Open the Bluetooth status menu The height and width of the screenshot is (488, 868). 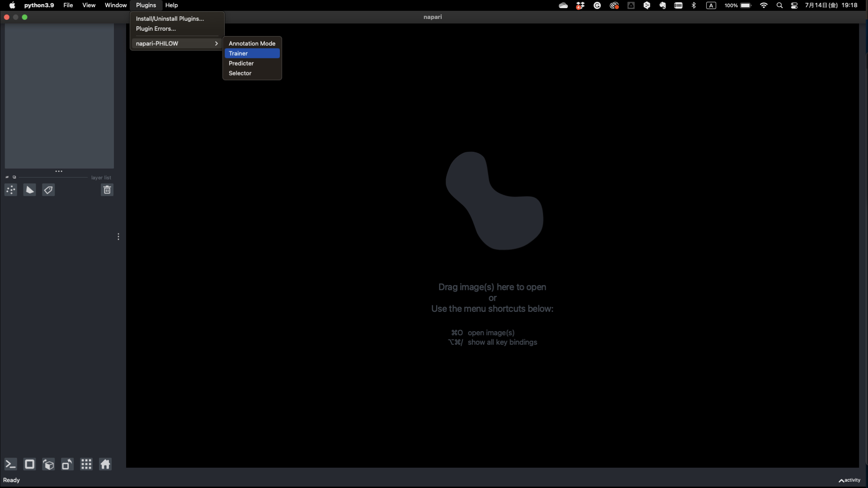point(694,5)
